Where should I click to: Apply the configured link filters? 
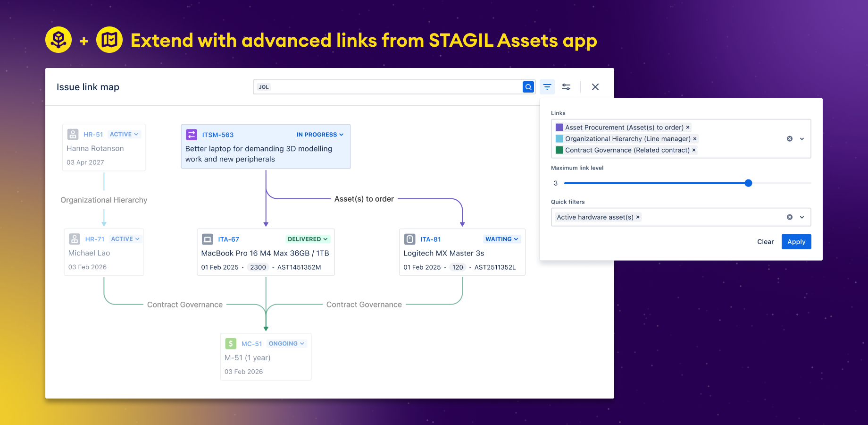point(796,241)
